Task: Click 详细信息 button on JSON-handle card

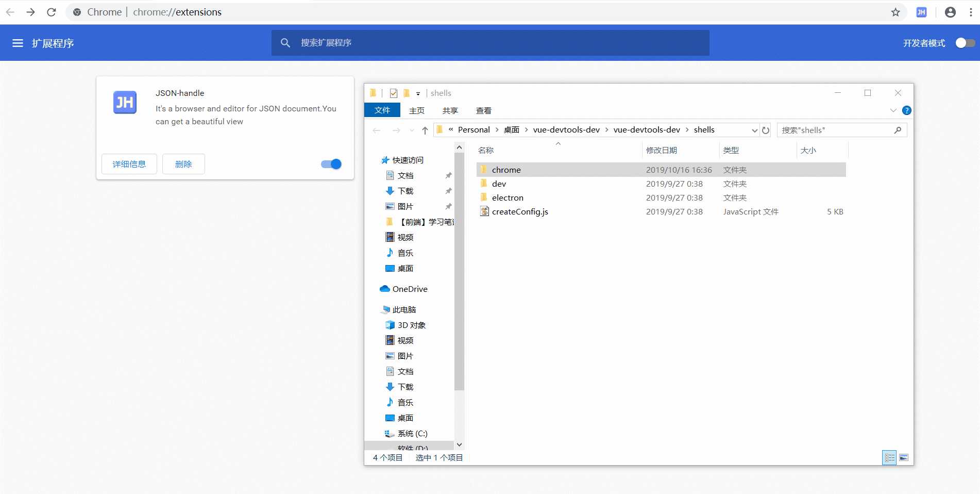Action: [129, 164]
